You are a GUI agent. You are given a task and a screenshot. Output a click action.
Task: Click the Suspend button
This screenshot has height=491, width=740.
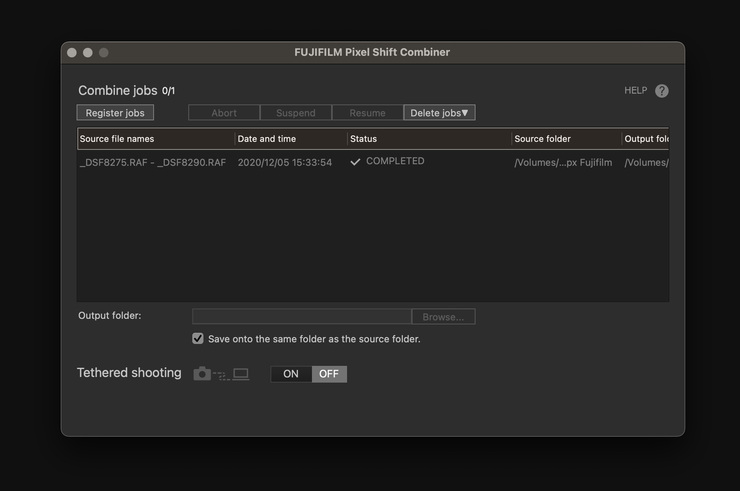point(296,113)
